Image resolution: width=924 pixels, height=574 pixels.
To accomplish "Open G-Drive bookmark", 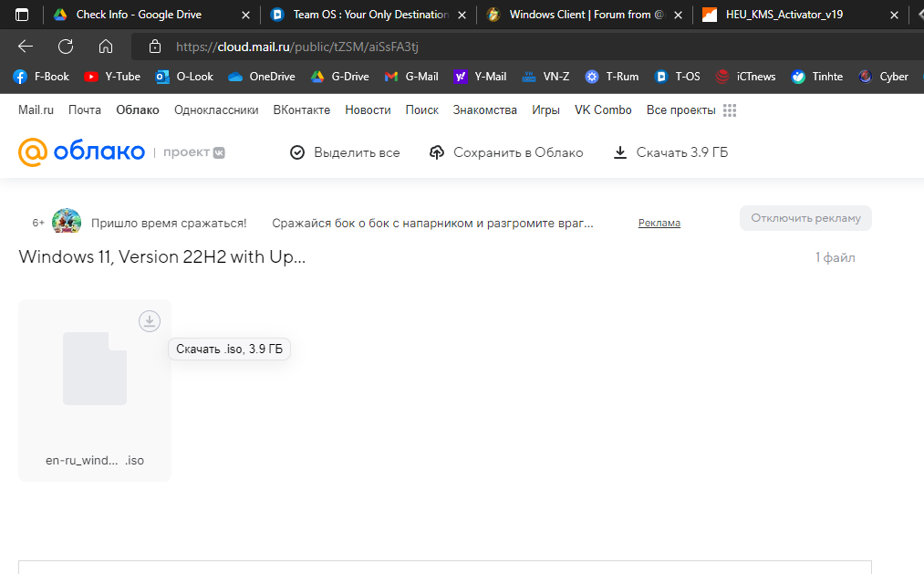I will pyautogui.click(x=340, y=77).
